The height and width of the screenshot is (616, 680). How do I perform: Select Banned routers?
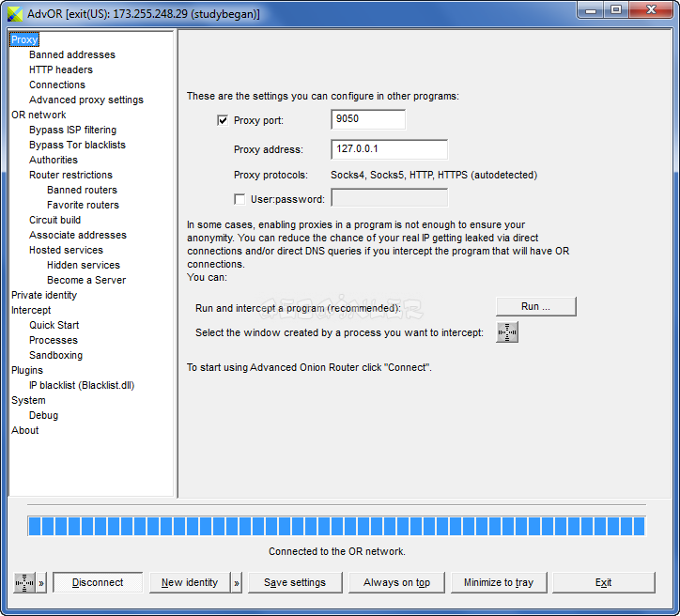[82, 190]
